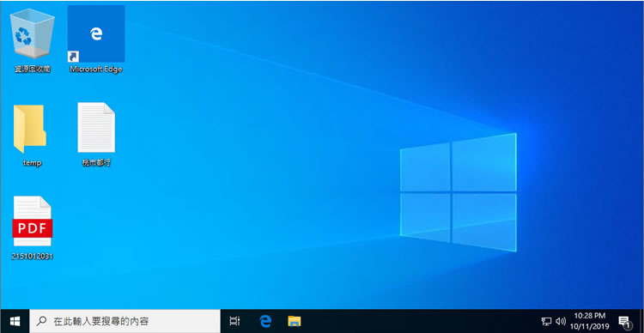The image size is (644, 333).
Task: Click the "2151012031" file name label
Action: 33,257
